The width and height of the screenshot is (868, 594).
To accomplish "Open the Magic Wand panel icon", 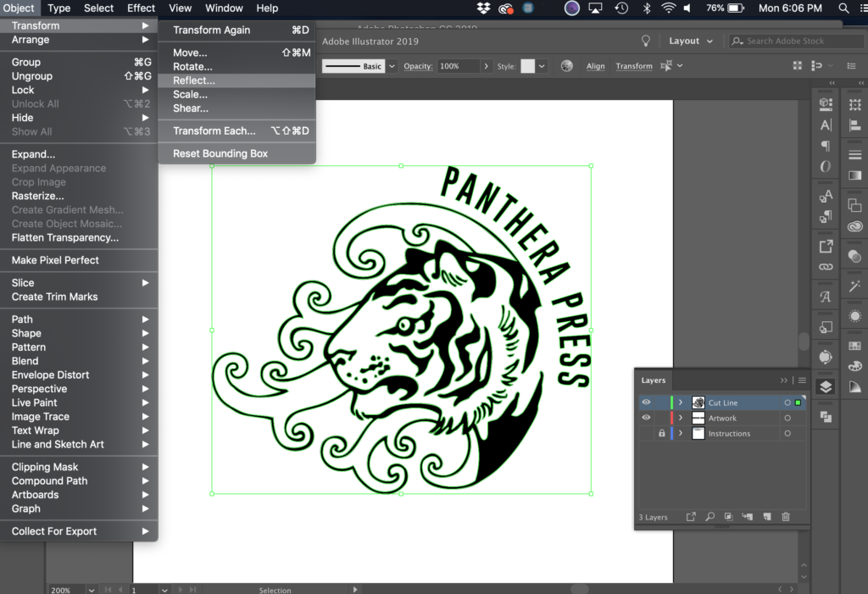I will (x=854, y=286).
